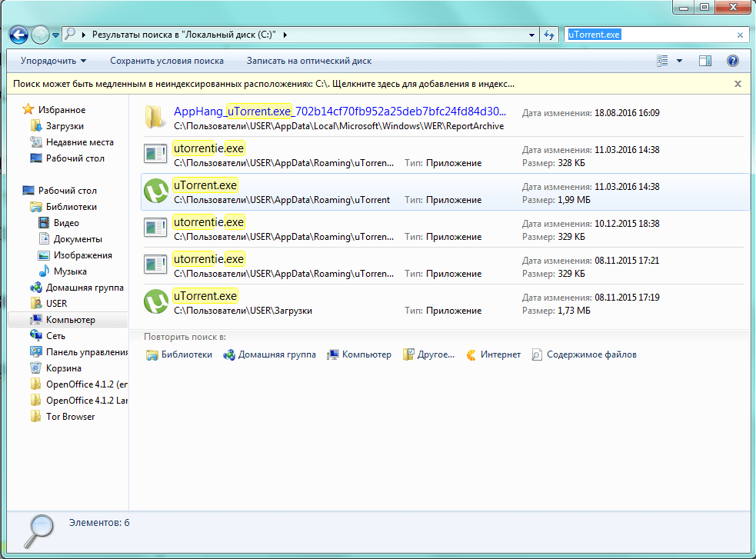
Task: Repeat search in Компьютер
Action: point(359,354)
